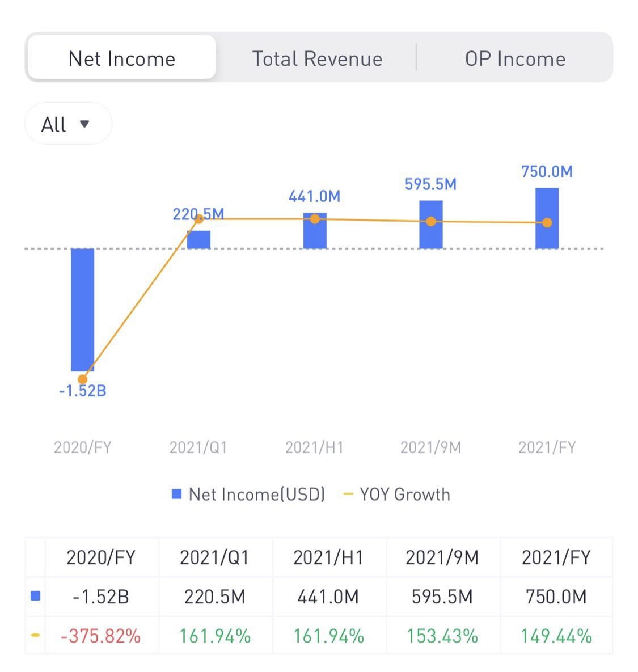638x672 pixels.
Task: Click the 2021/FY axis label under chart
Action: click(547, 447)
